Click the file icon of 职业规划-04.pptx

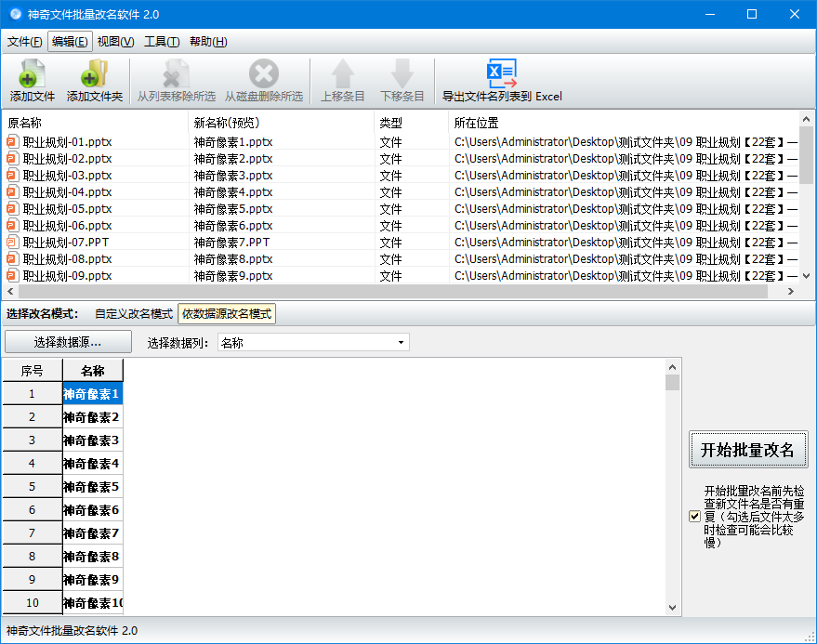[12, 191]
